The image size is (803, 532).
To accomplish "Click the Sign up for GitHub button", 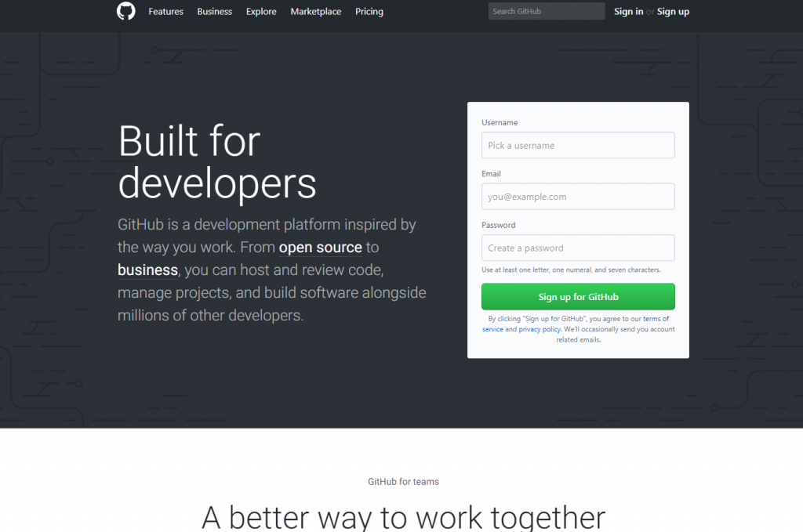I will point(578,297).
